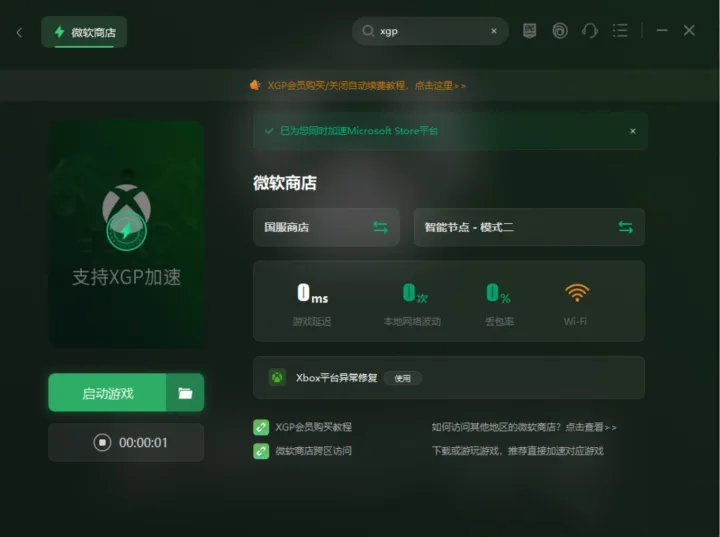The image size is (720, 537).
Task: Select the 微软商店 tab
Action: tap(84, 32)
